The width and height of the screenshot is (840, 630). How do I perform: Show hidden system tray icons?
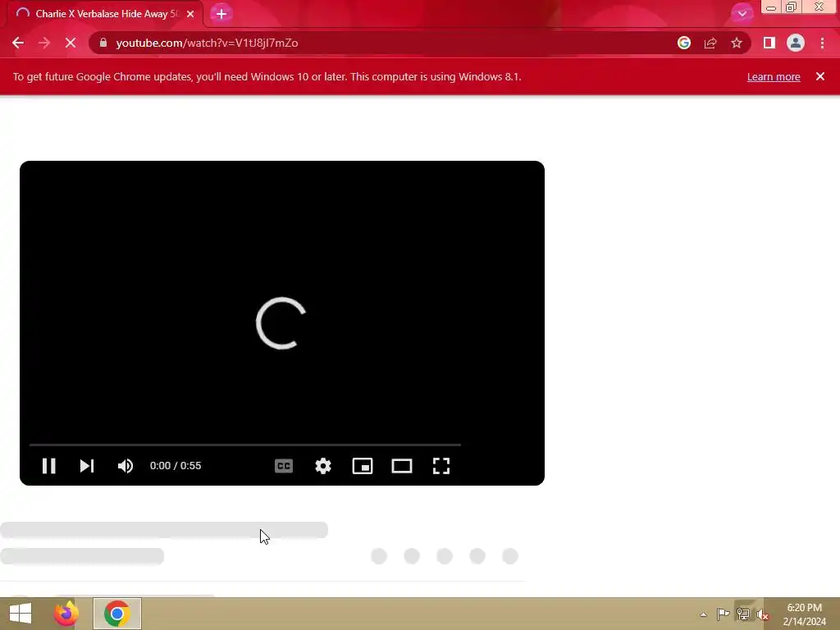pos(703,614)
